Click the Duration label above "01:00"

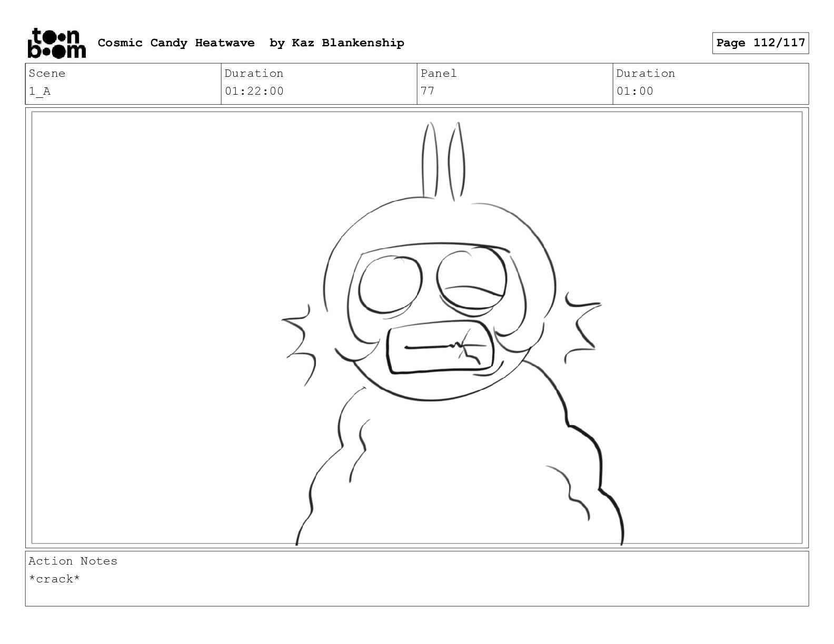(x=646, y=73)
